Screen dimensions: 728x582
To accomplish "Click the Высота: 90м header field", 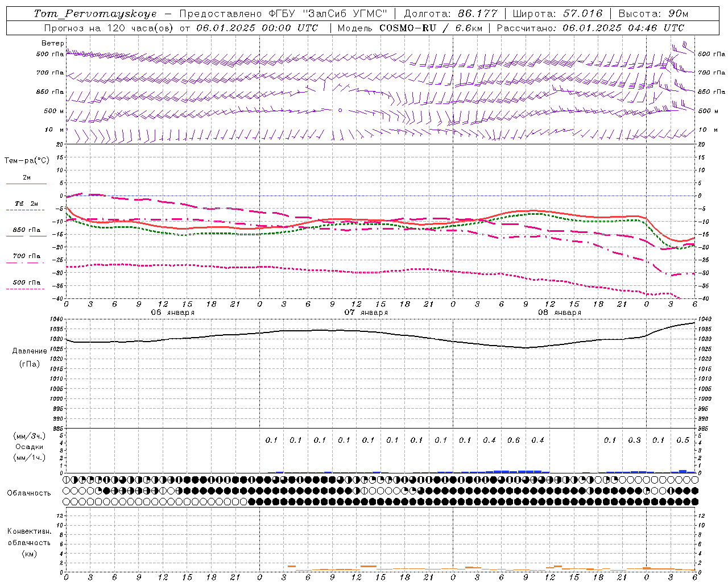I will (653, 14).
